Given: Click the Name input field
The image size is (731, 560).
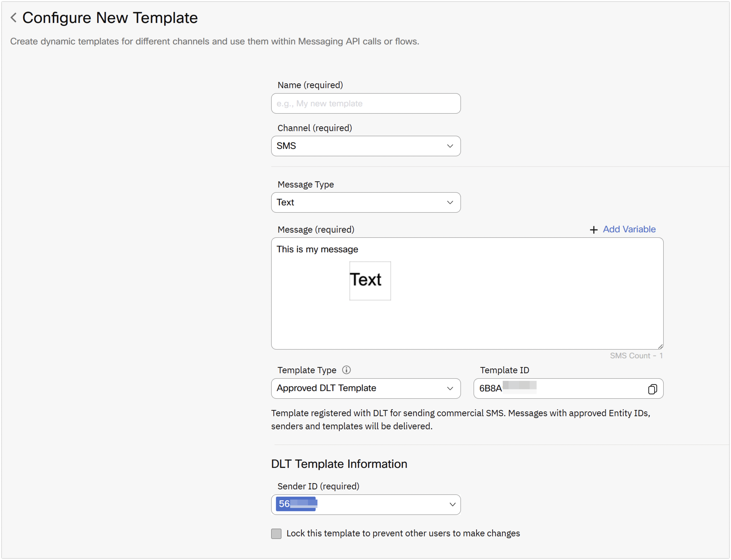Looking at the screenshot, I should [x=366, y=103].
